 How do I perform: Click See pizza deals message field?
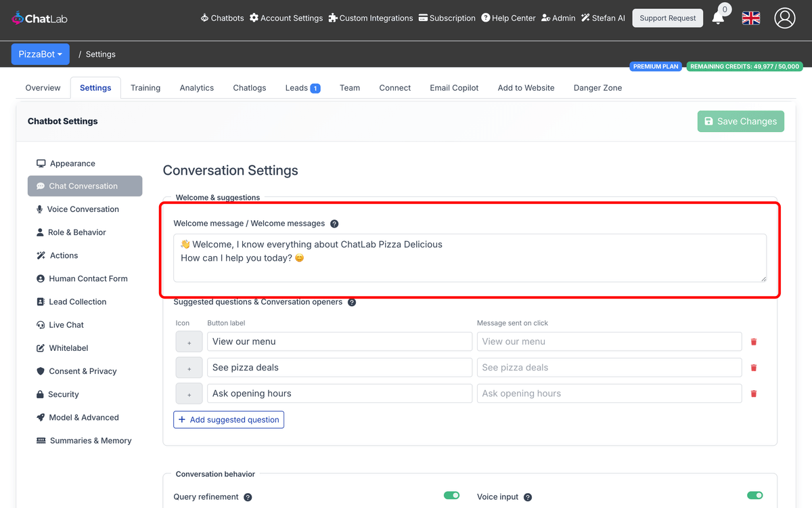[610, 368]
